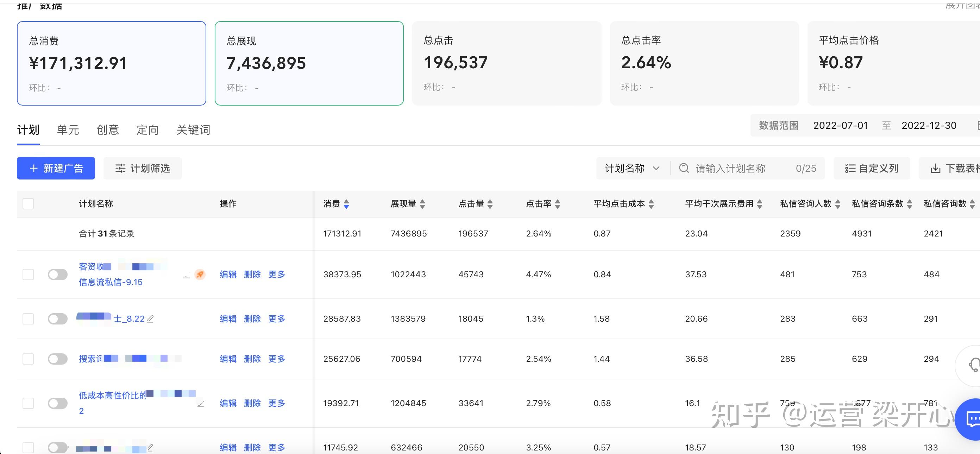Toggle the 士_8.22 plan switch

point(58,319)
